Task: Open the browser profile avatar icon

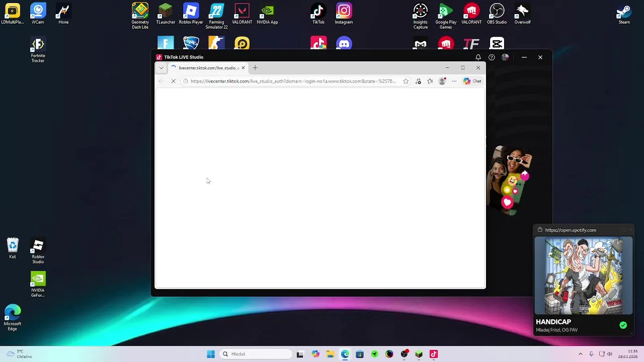Action: (x=442, y=81)
